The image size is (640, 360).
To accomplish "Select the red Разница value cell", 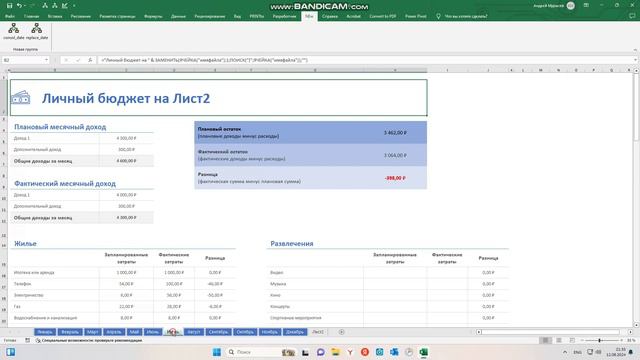I will tap(395, 178).
